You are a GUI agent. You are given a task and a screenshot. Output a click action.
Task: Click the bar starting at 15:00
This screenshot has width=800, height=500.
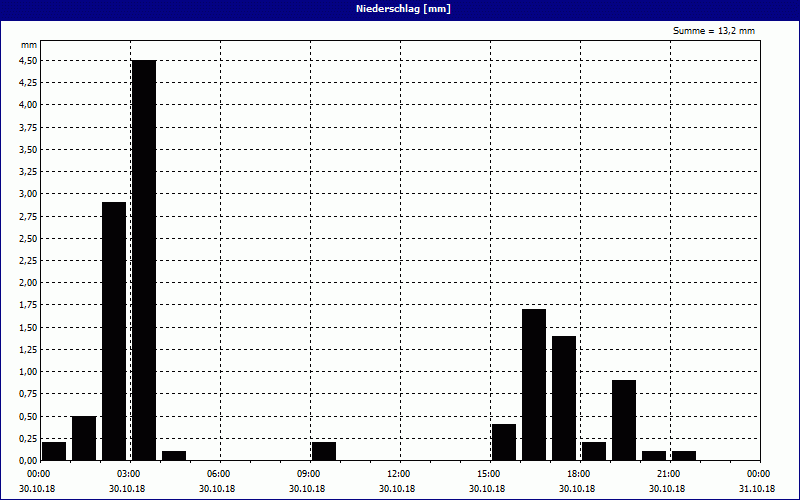pyautogui.click(x=504, y=442)
